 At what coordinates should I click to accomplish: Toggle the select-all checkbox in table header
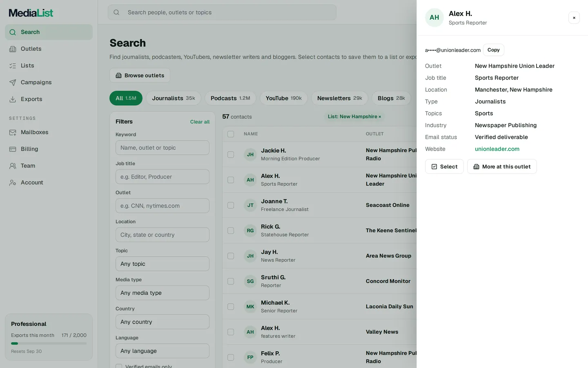point(231,134)
